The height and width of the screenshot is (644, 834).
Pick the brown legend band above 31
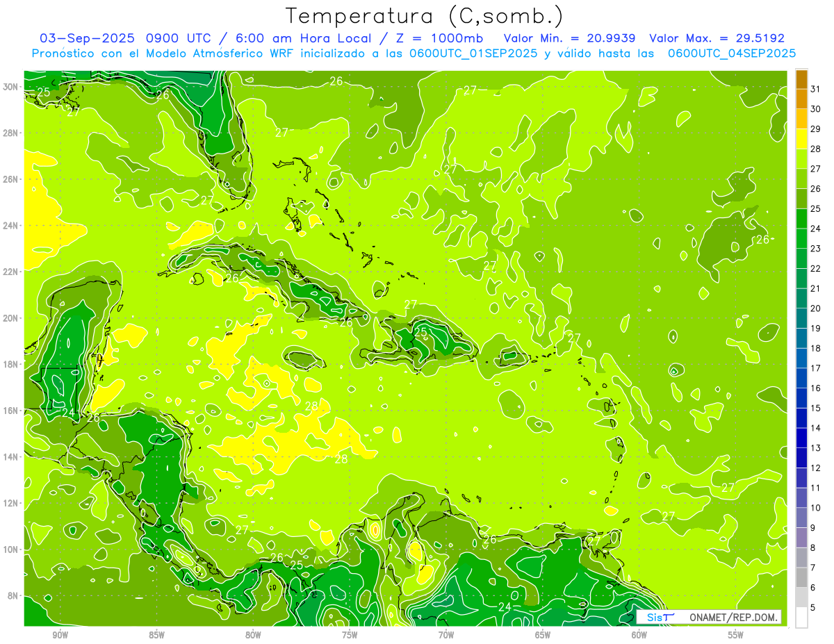(801, 79)
